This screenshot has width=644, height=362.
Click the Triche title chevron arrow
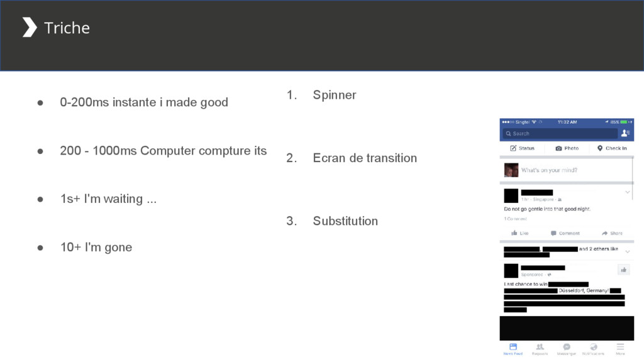point(30,27)
